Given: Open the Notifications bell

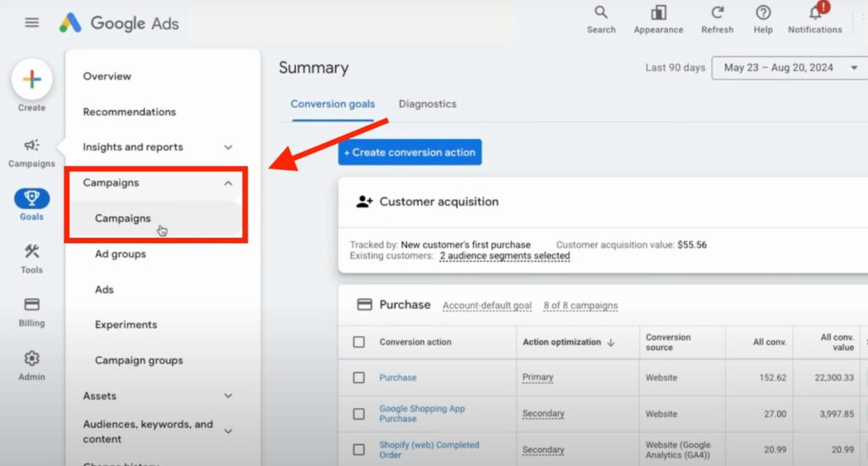Looking at the screenshot, I should (x=815, y=12).
